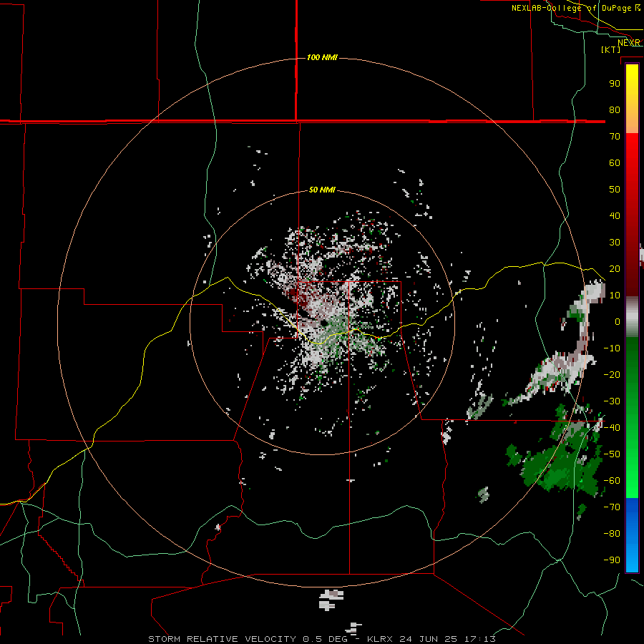
Task: Click the 80 value on velocity scale
Action: pos(615,109)
